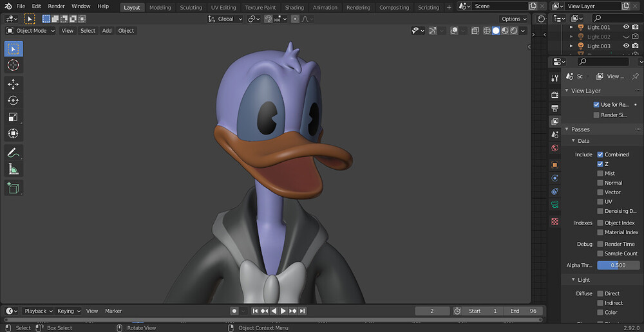Adjust the Alpha Threshold slider
The image size is (644, 332).
click(618, 265)
